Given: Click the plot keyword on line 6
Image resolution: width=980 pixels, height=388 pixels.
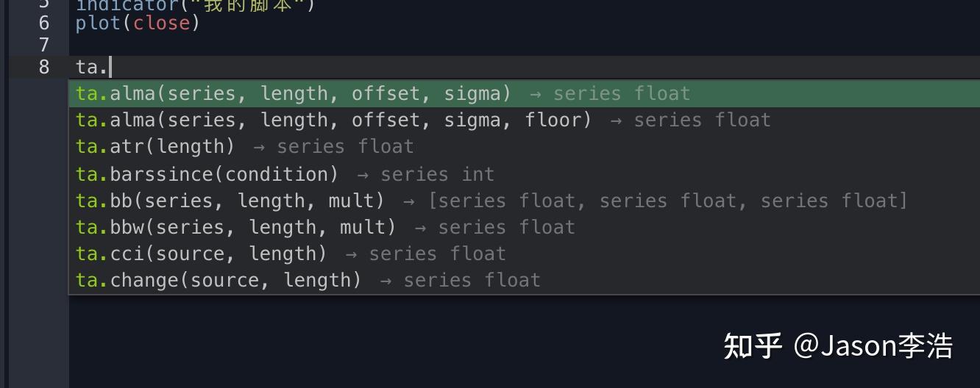Looking at the screenshot, I should click(98, 24).
